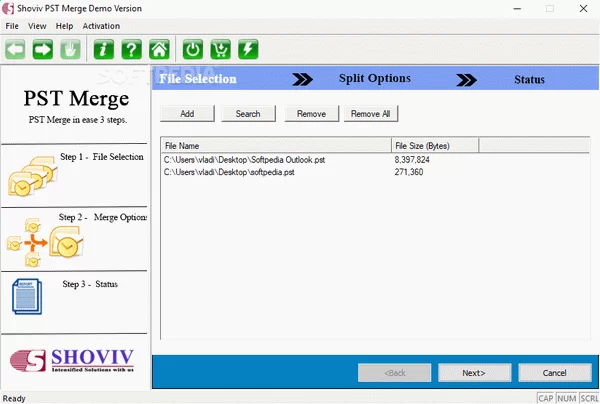Open the Activation menu

pos(101,26)
